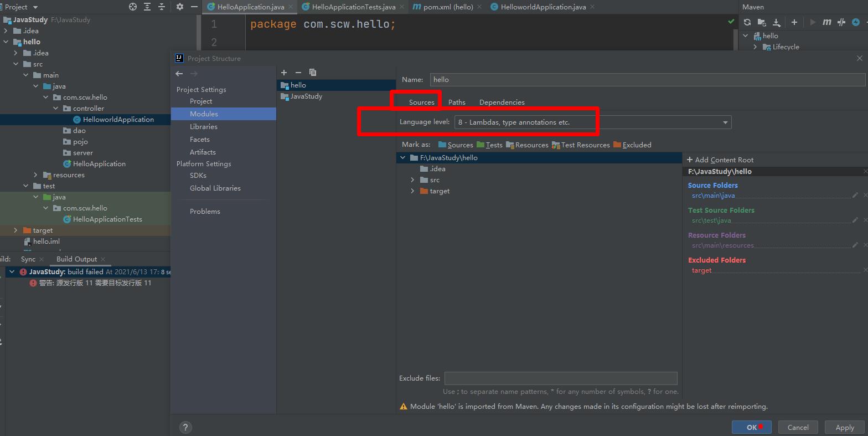Collapse controller package in project tree
Screen dimensions: 868x436
(x=56, y=109)
